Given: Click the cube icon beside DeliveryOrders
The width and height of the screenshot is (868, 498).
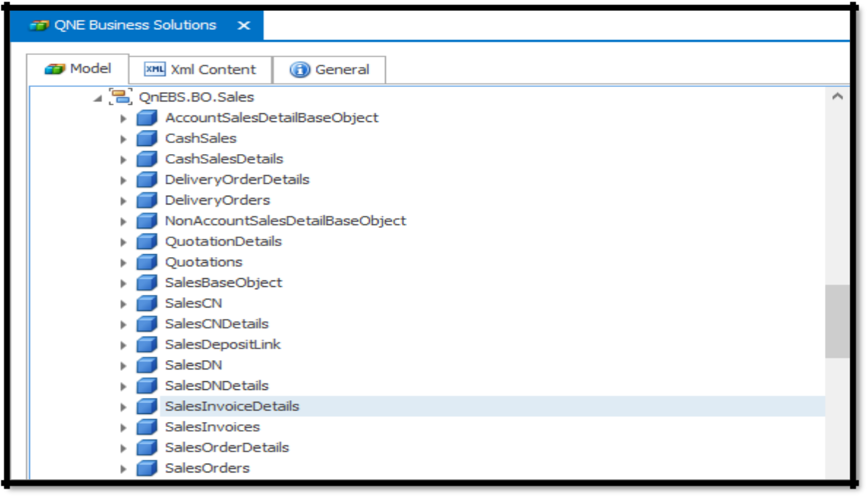Looking at the screenshot, I should tap(147, 200).
